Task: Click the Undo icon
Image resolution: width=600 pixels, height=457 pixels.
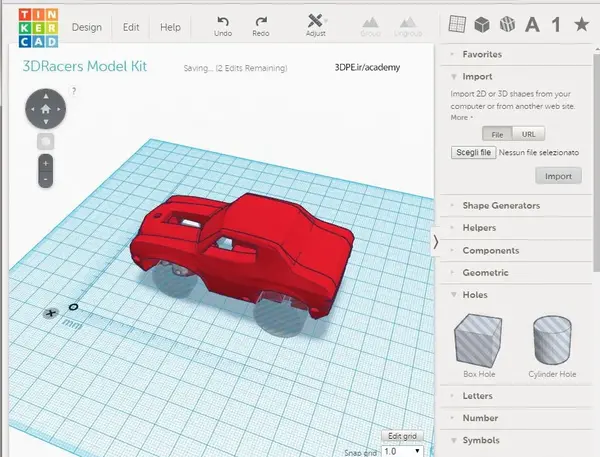Action: [x=223, y=26]
